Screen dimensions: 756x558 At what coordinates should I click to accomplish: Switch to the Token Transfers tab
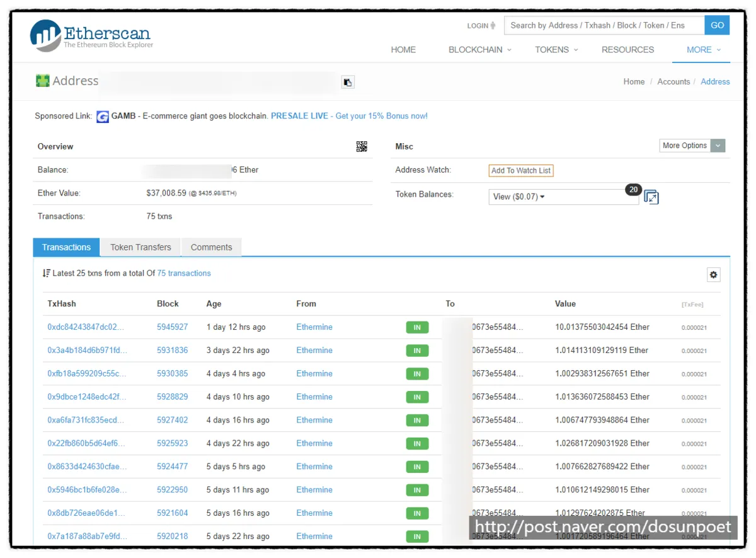coord(140,247)
